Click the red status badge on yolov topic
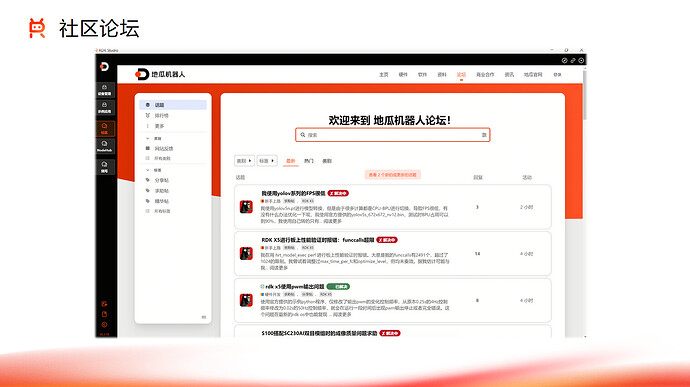 click(338, 193)
